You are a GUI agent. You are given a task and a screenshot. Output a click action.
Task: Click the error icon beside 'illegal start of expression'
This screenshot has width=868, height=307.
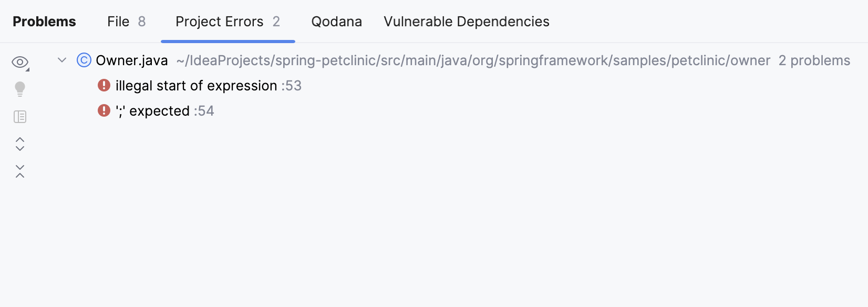pyautogui.click(x=104, y=85)
